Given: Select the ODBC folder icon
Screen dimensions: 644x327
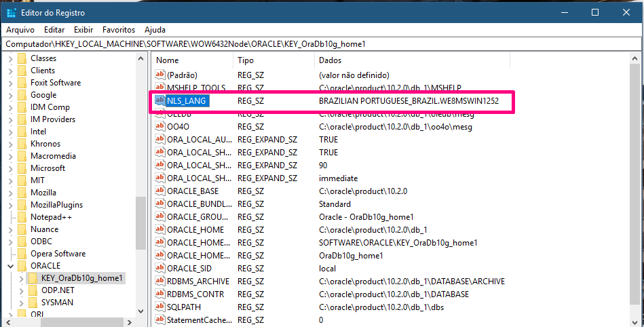Looking at the screenshot, I should [x=22, y=242].
